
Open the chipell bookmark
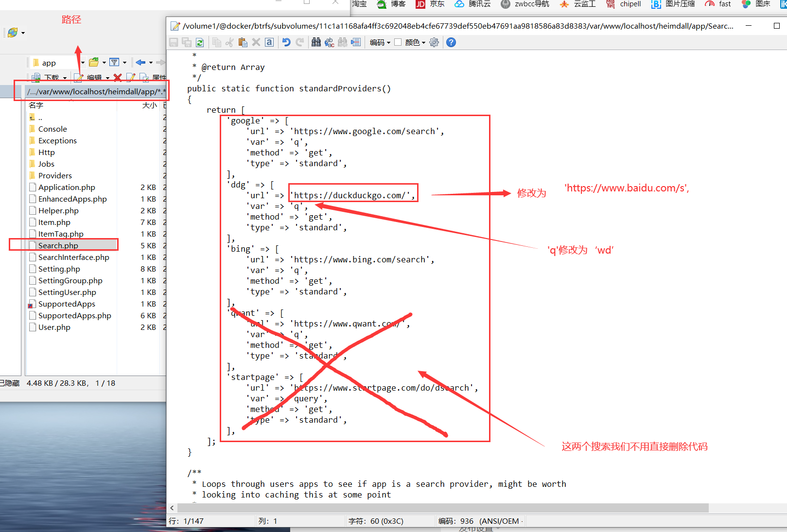(x=624, y=4)
